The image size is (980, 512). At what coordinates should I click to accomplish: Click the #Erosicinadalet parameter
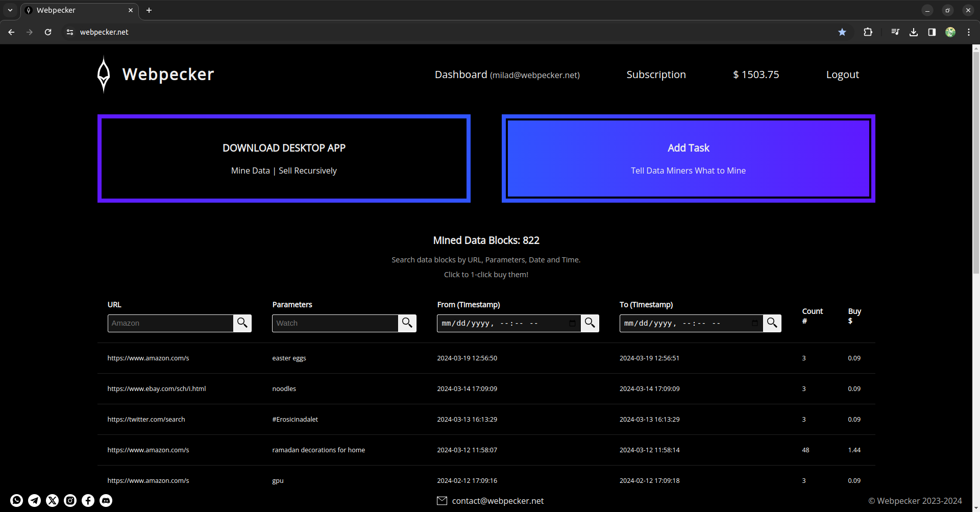295,420
